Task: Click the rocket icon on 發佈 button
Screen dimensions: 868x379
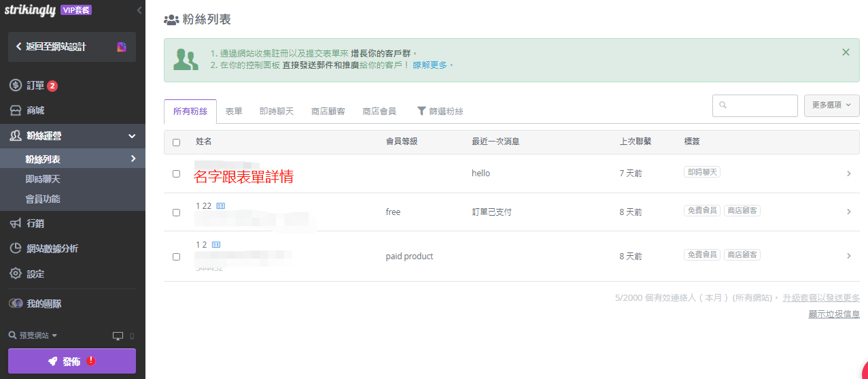Action: click(52, 361)
